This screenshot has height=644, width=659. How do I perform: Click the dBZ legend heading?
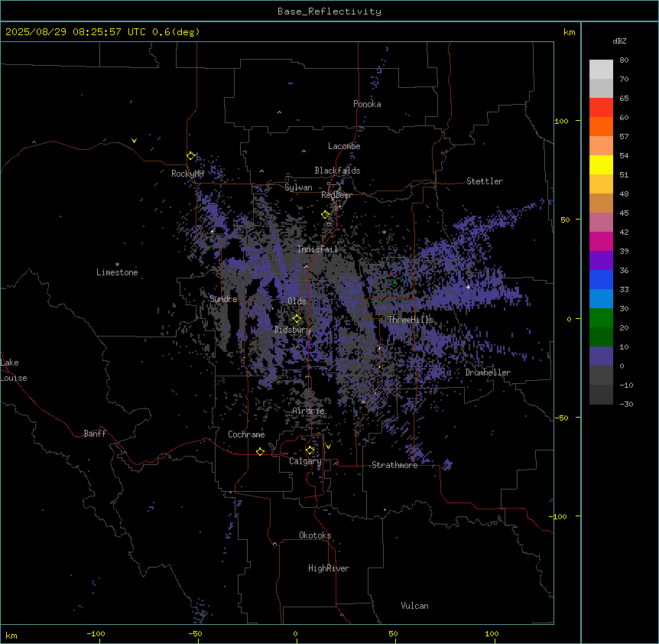[x=619, y=41]
